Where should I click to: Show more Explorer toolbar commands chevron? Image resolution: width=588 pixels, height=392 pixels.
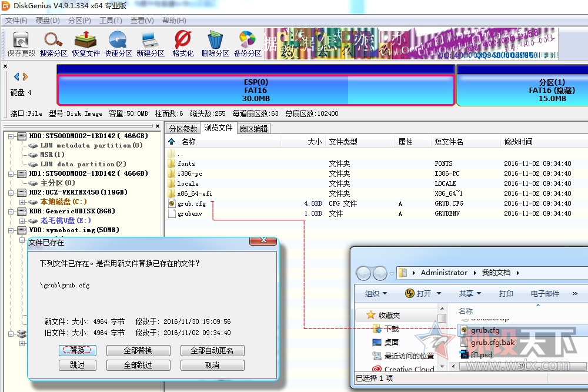(575, 294)
